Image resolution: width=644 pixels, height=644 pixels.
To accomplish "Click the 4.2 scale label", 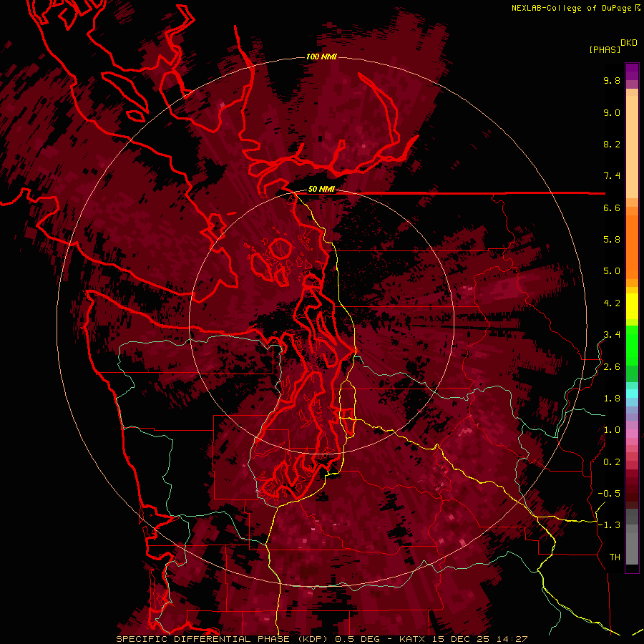I will (x=612, y=303).
